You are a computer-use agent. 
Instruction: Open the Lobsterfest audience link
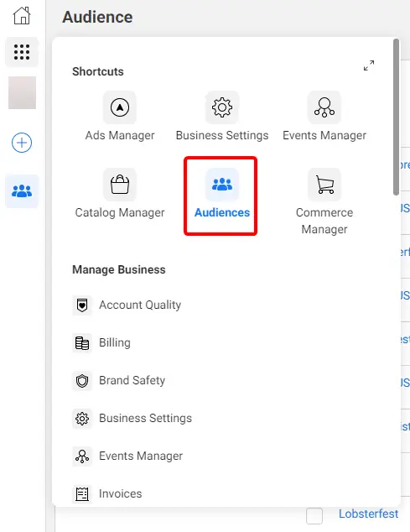(368, 514)
